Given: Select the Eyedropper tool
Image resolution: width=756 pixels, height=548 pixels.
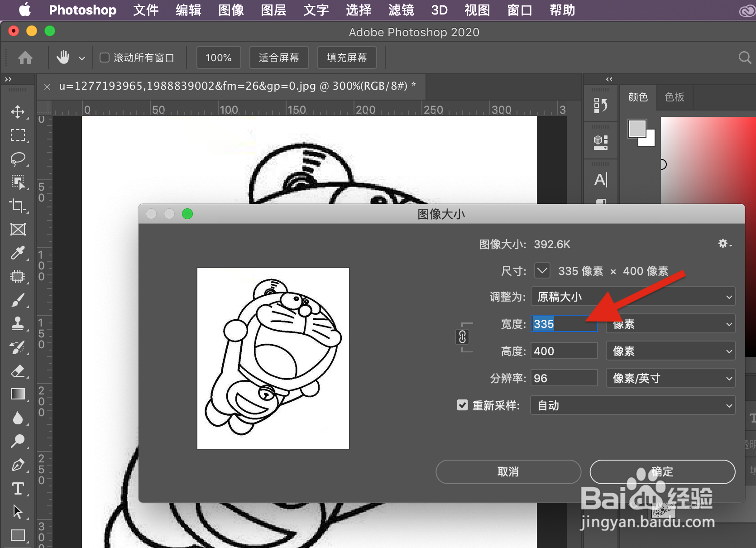Looking at the screenshot, I should (x=18, y=253).
